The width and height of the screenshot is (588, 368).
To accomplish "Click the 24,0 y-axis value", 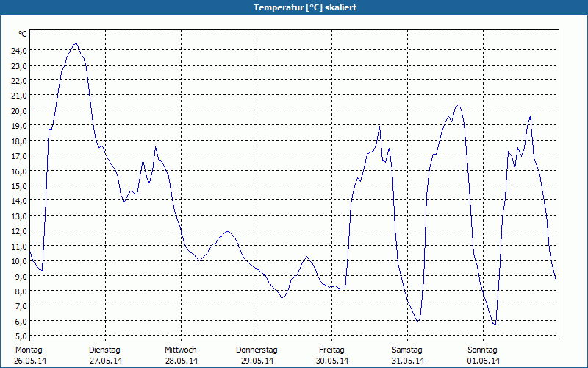I will [19, 51].
